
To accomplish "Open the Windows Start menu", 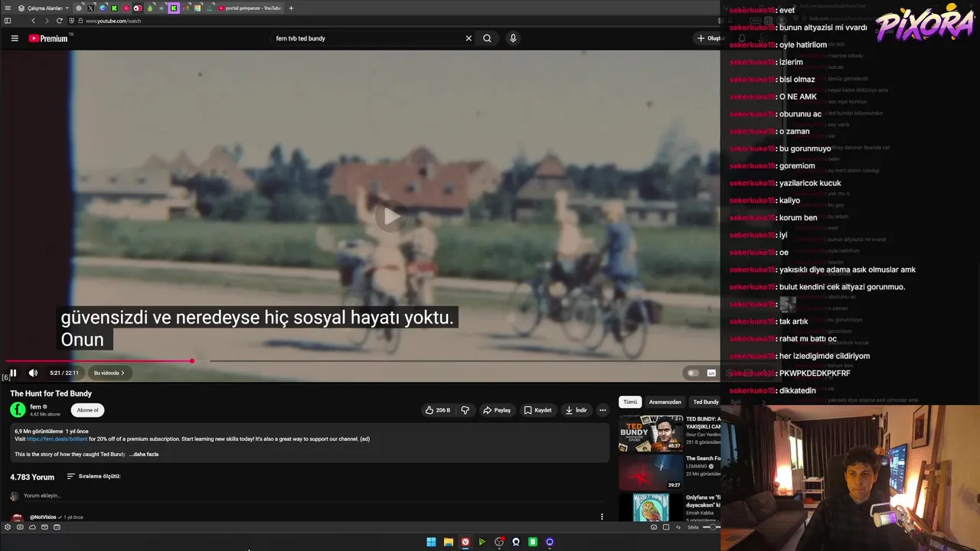I will (431, 542).
